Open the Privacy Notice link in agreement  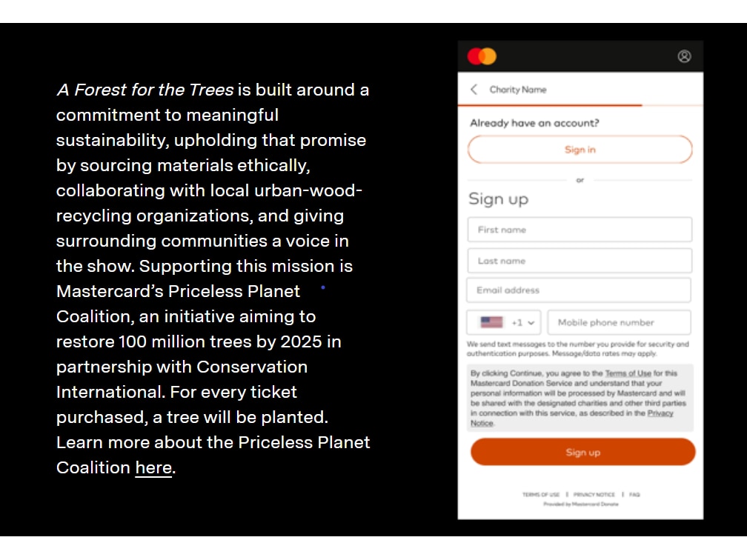[660, 413]
